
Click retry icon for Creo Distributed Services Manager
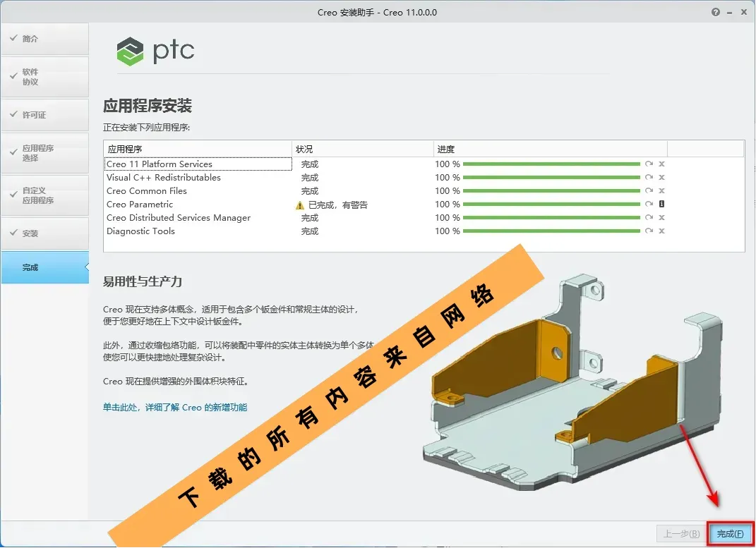pos(649,218)
